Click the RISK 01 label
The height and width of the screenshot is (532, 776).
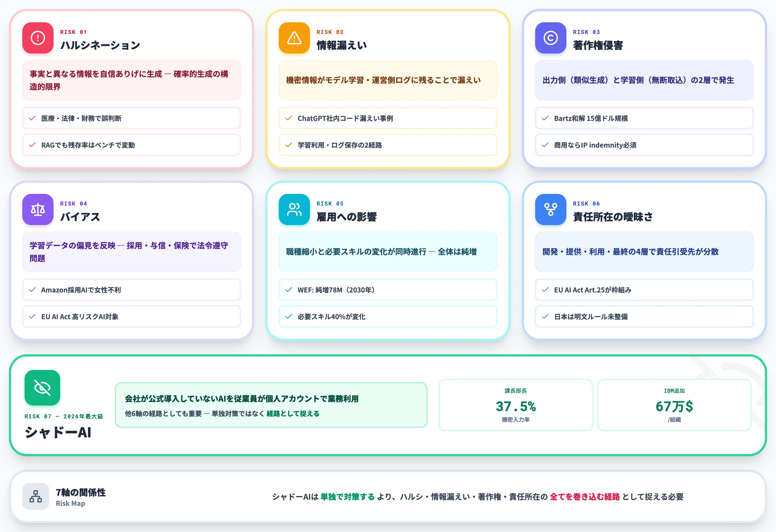tap(74, 32)
